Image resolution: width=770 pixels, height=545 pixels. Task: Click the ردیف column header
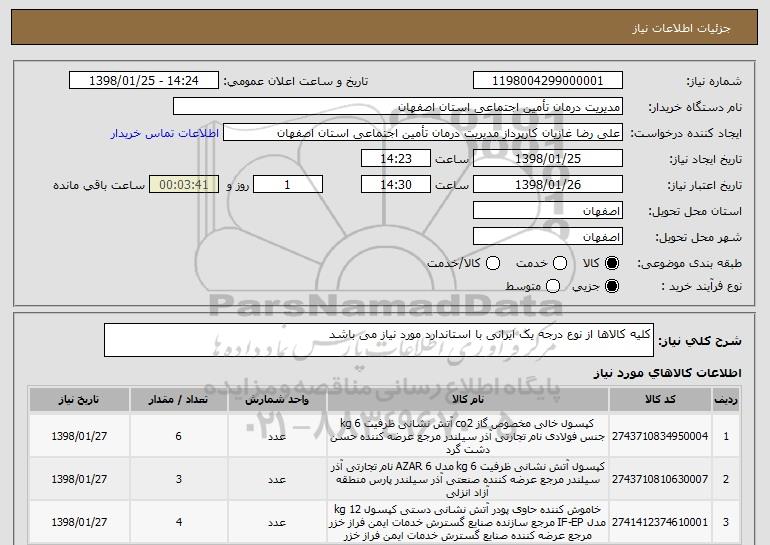coord(726,400)
